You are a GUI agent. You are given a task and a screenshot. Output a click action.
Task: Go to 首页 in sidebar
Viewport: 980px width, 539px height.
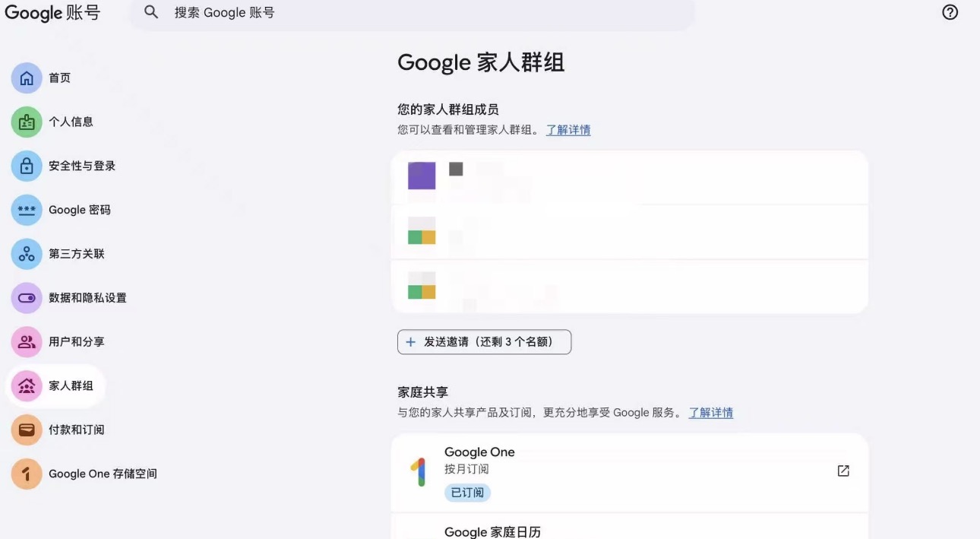(x=59, y=78)
